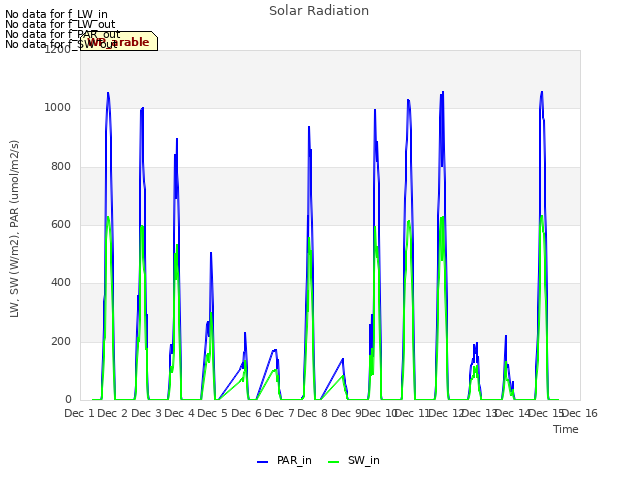Click the 600 y-axis tick label

pos(61,224)
